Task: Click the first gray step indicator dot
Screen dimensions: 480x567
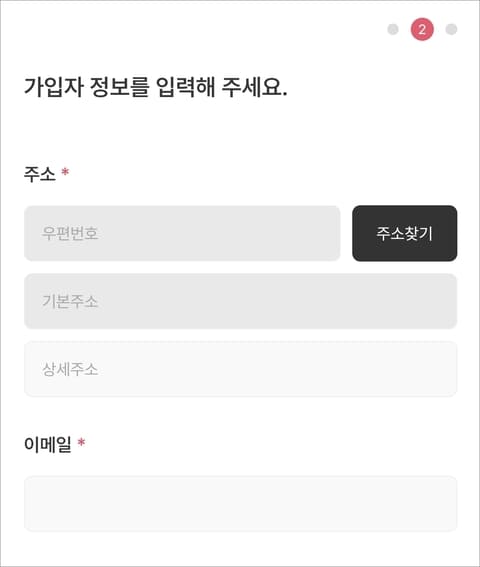Action: [393, 29]
